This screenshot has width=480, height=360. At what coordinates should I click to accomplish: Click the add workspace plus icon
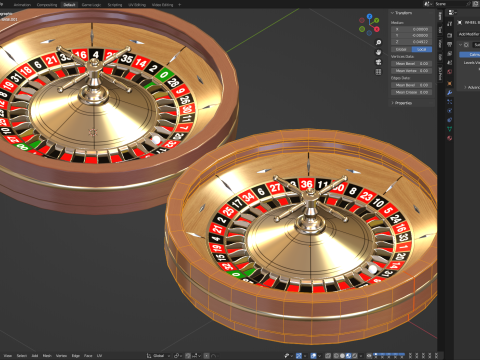click(180, 5)
